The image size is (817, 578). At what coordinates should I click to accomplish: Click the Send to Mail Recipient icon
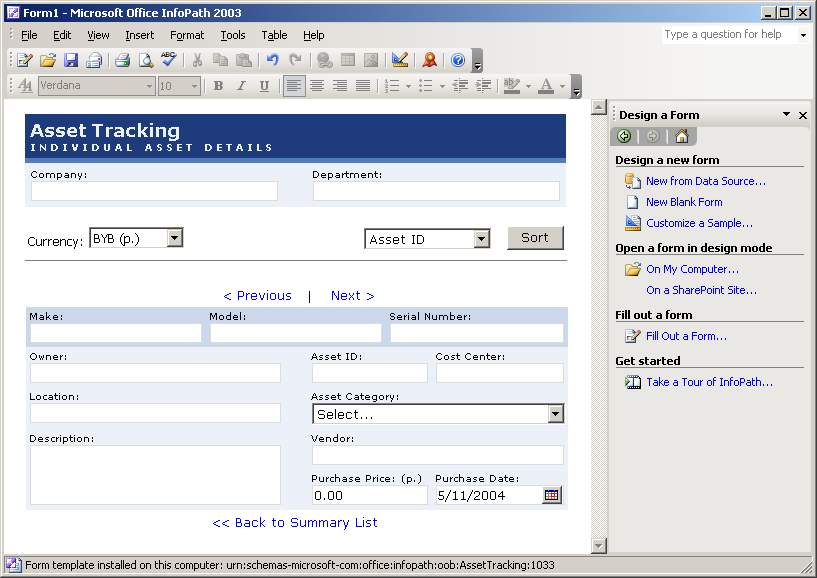pyautogui.click(x=94, y=60)
